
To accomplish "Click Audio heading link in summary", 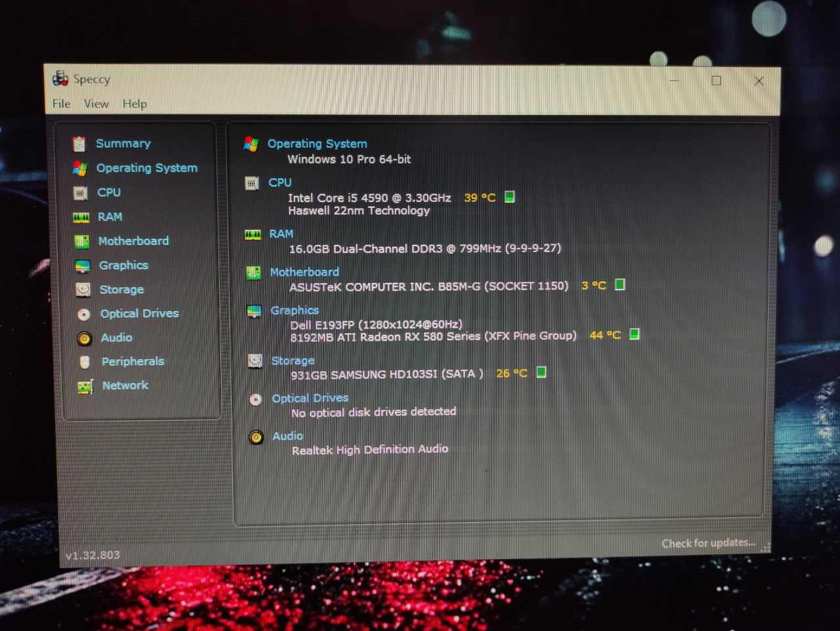I will tap(287, 436).
